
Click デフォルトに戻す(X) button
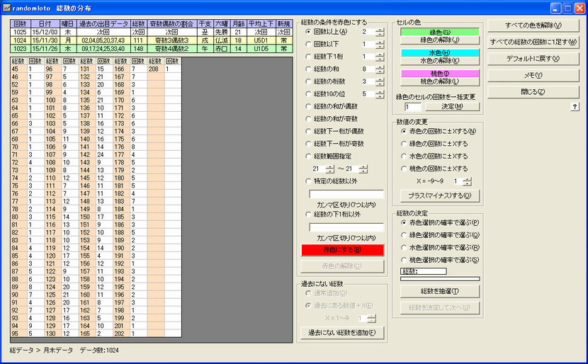pyautogui.click(x=533, y=59)
